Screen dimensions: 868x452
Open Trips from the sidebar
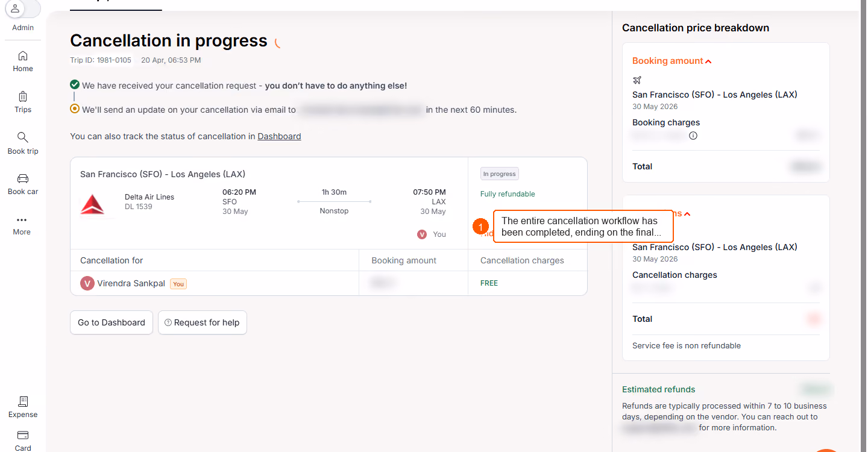pos(23,102)
